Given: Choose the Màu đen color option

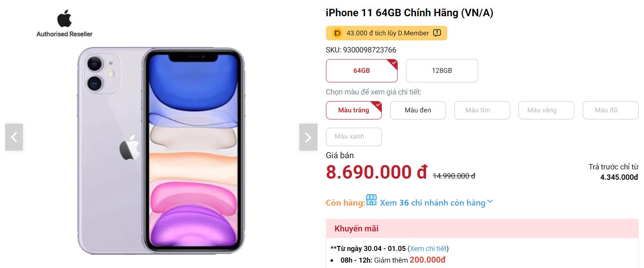Looking at the screenshot, I should click(x=418, y=110).
